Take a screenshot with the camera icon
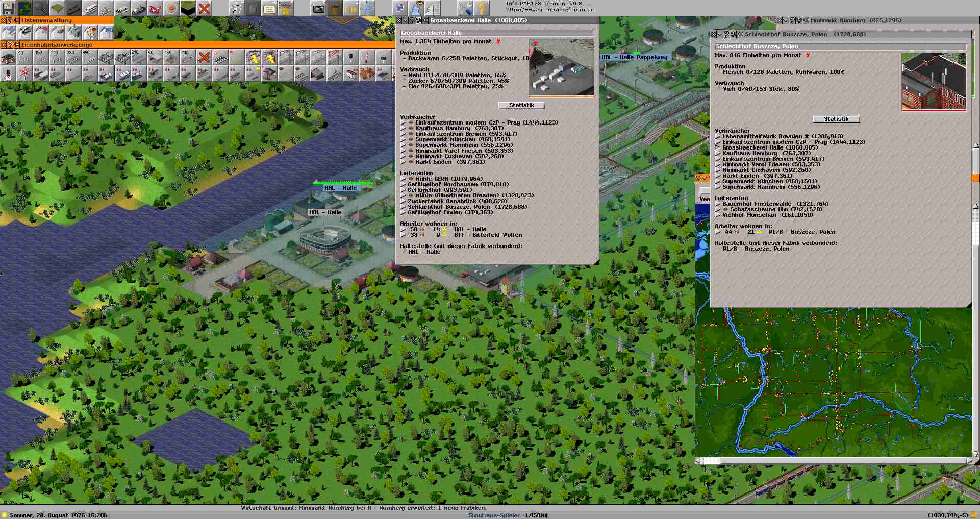 (x=319, y=8)
